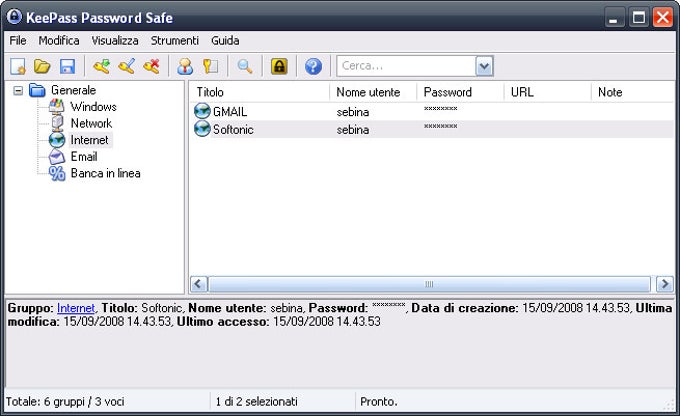Click the globe icon of Softonic entry
680x416 pixels.
tap(202, 129)
